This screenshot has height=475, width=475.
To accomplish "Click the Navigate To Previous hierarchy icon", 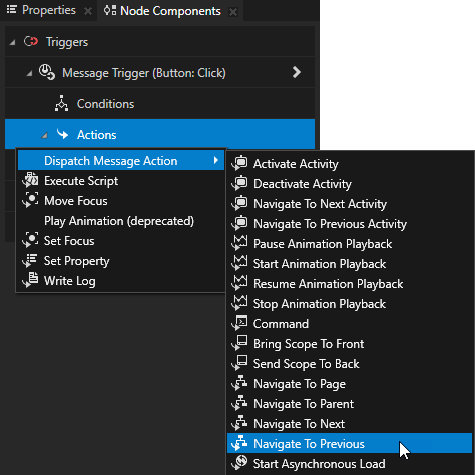I will [x=240, y=443].
